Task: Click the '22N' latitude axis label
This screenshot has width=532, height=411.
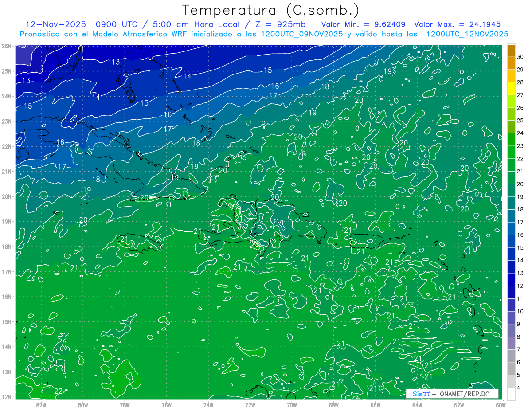Action: pyautogui.click(x=6, y=146)
